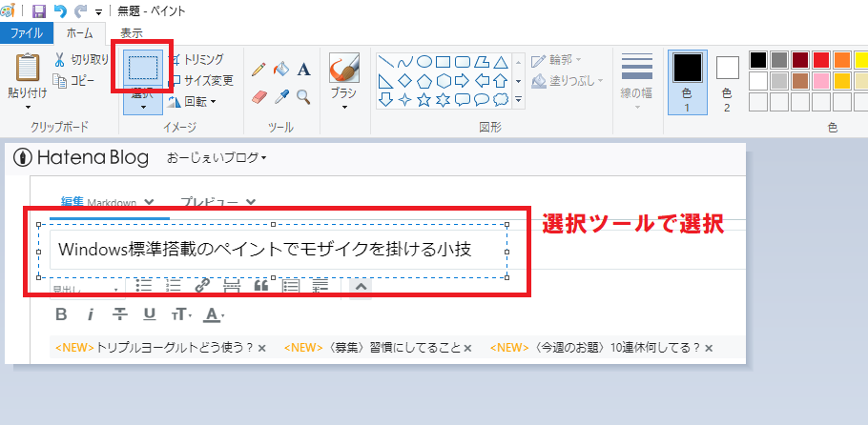This screenshot has width=868, height=425.
Task: Click the Redo arrow in the title bar
Action: (x=80, y=11)
